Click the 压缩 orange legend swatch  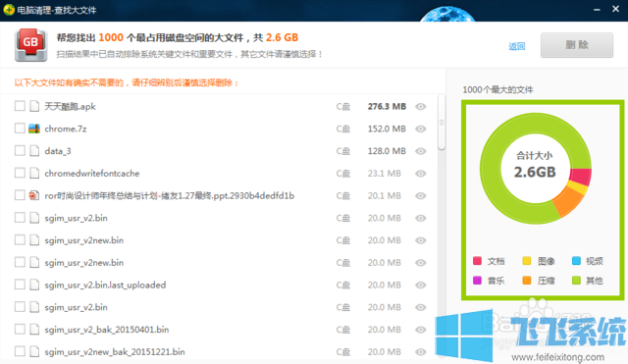(527, 281)
